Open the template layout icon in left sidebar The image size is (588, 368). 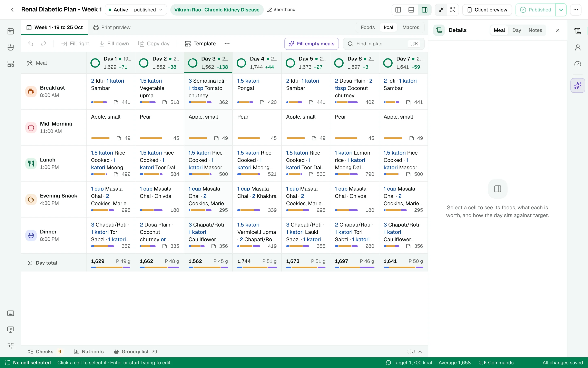[x=10, y=64]
